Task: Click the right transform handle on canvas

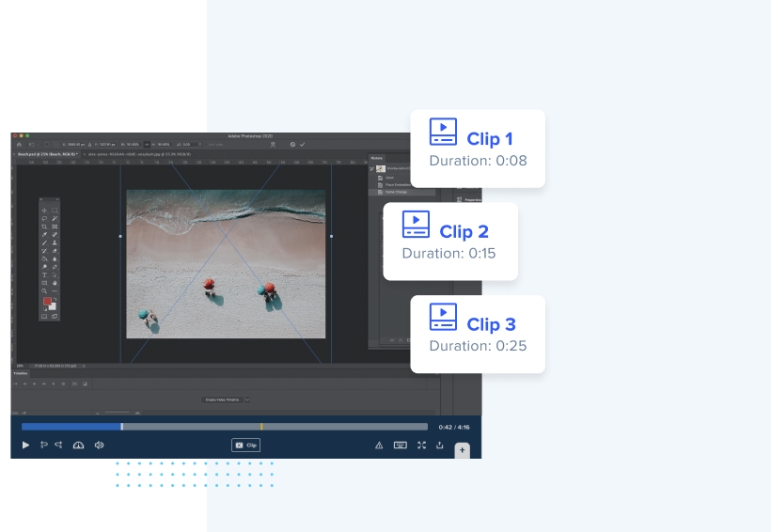Action: [331, 237]
